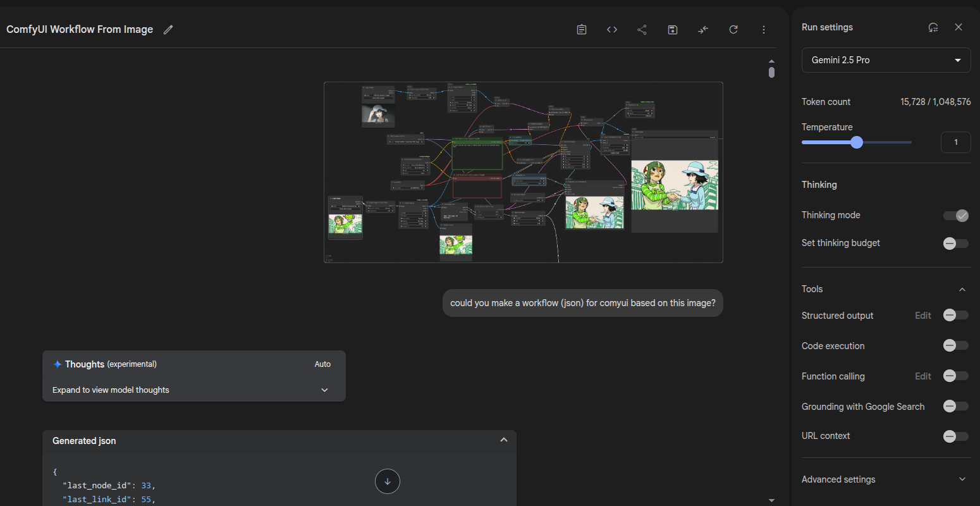Open the more options three-dot menu
Image resolution: width=980 pixels, height=506 pixels.
coord(764,30)
